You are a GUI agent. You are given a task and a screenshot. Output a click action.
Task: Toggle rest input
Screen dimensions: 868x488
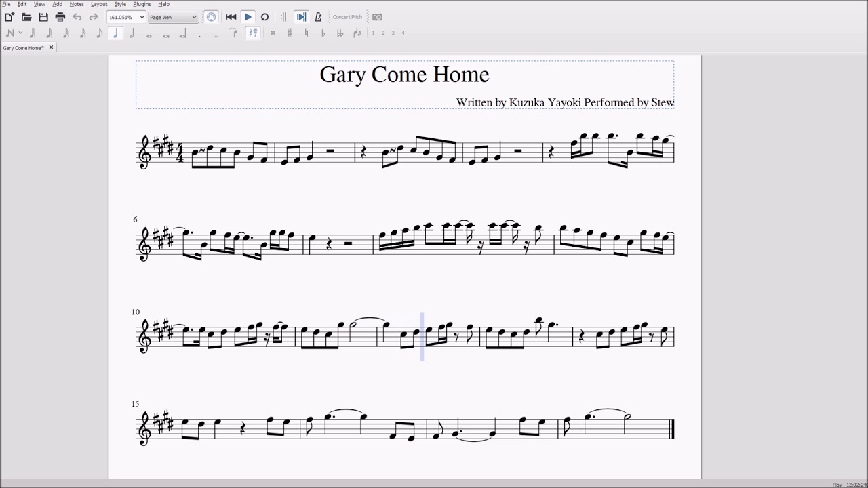pos(253,33)
